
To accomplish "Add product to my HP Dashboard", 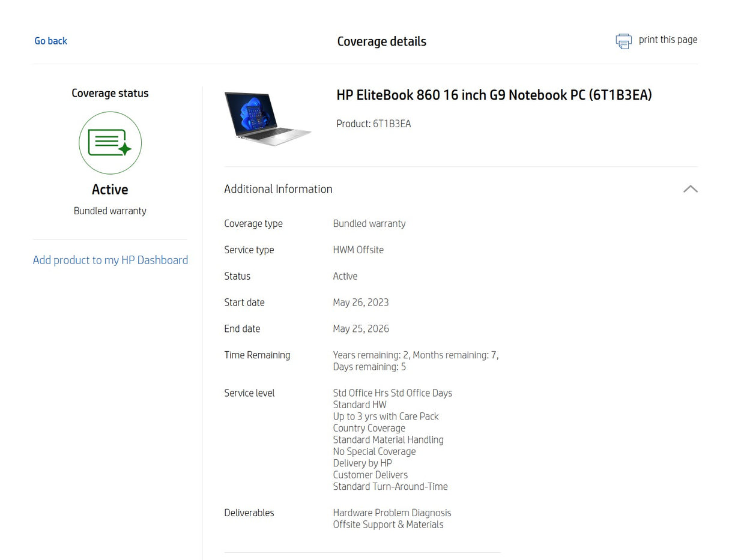I will click(x=110, y=260).
